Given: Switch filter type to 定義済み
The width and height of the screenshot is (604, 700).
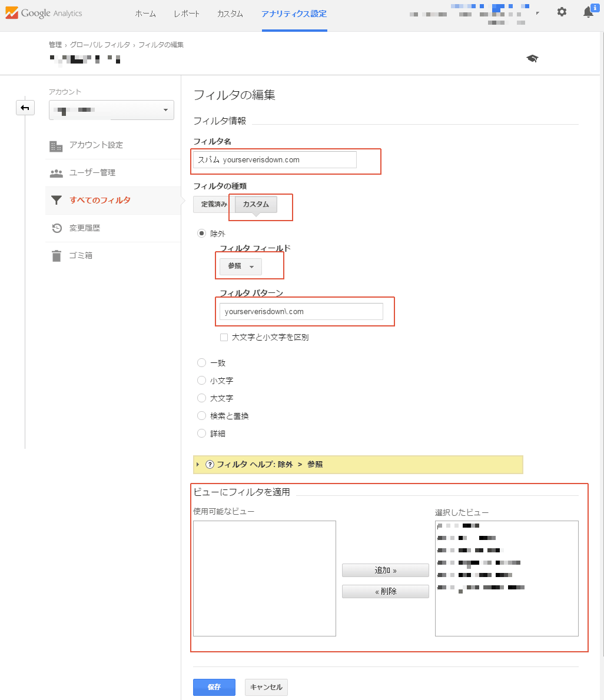Looking at the screenshot, I should point(214,204).
